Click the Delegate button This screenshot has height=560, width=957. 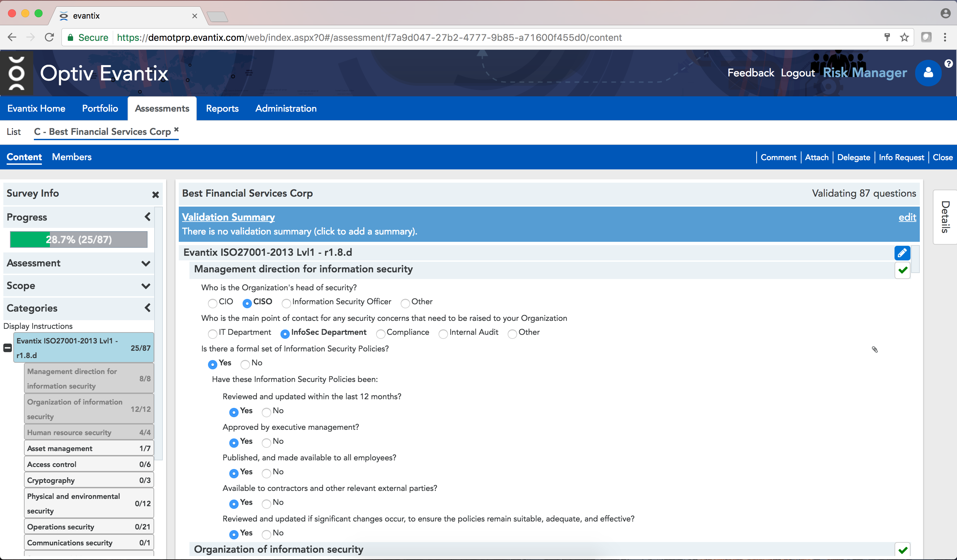point(853,157)
